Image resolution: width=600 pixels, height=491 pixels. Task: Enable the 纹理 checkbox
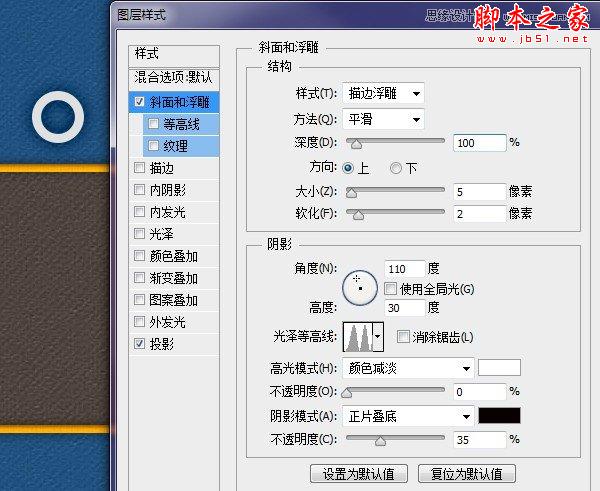153,145
